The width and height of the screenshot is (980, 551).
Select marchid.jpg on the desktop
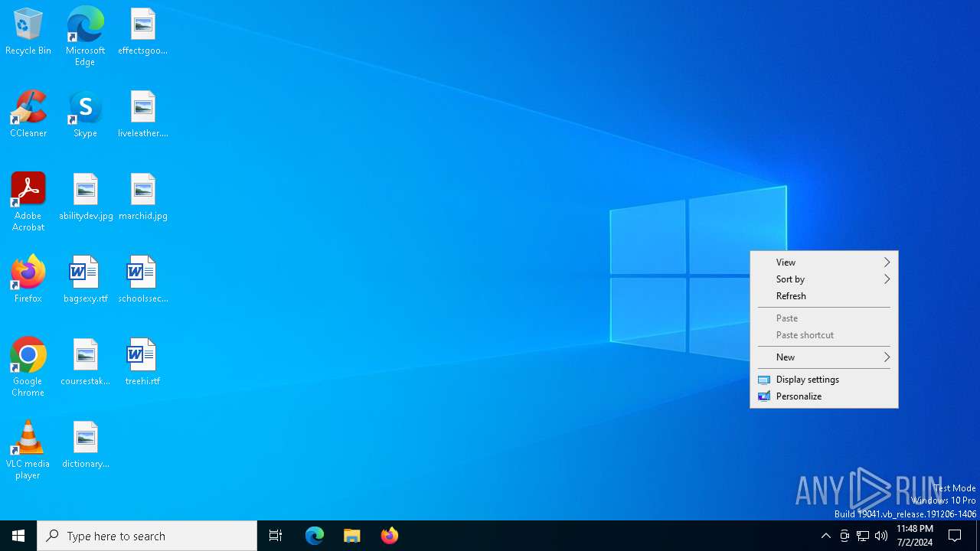[142, 197]
